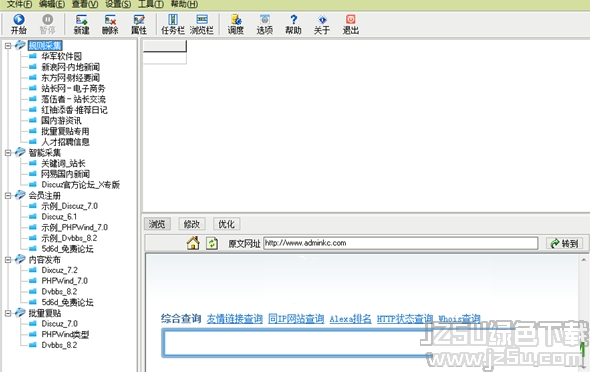Select 示例_Dvbbs_8.2 in the tree
Screen dimensions: 590x372
click(x=69, y=238)
